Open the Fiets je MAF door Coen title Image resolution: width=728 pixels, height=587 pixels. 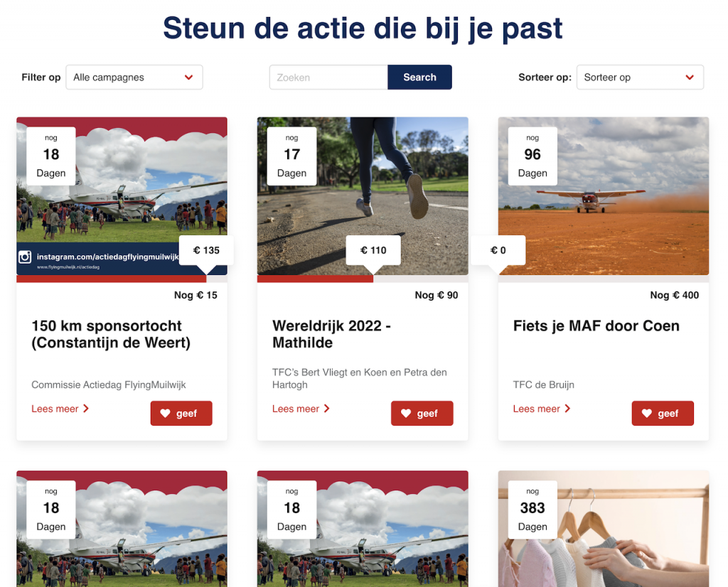pyautogui.click(x=596, y=325)
